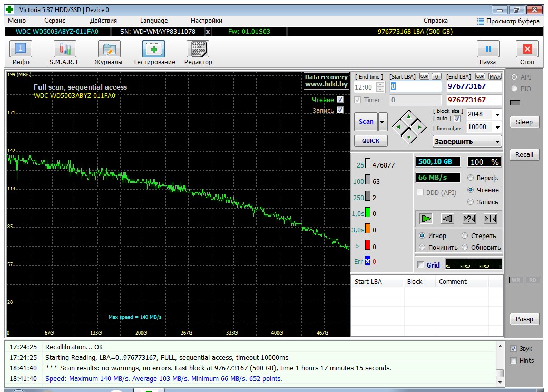Click the x next to serial number

click(208, 32)
